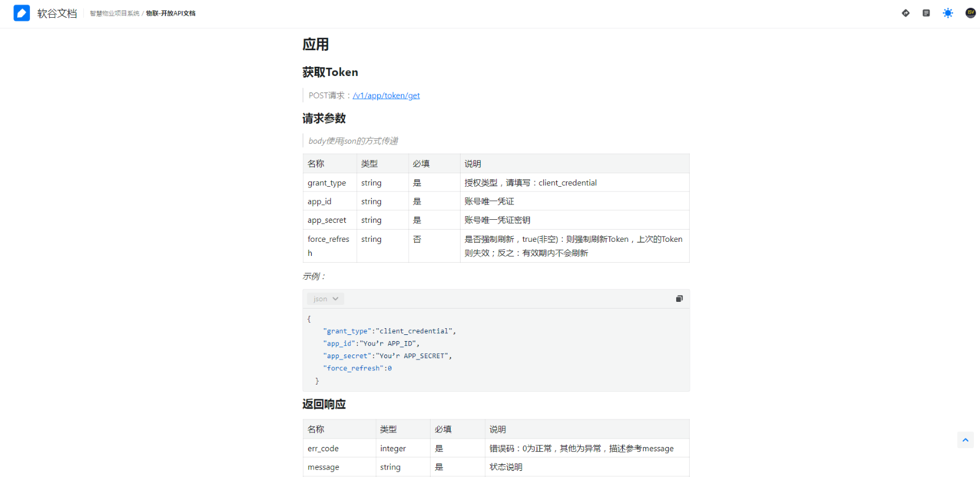
Task: Toggle light/dark theme with the sun icon
Action: [948, 13]
